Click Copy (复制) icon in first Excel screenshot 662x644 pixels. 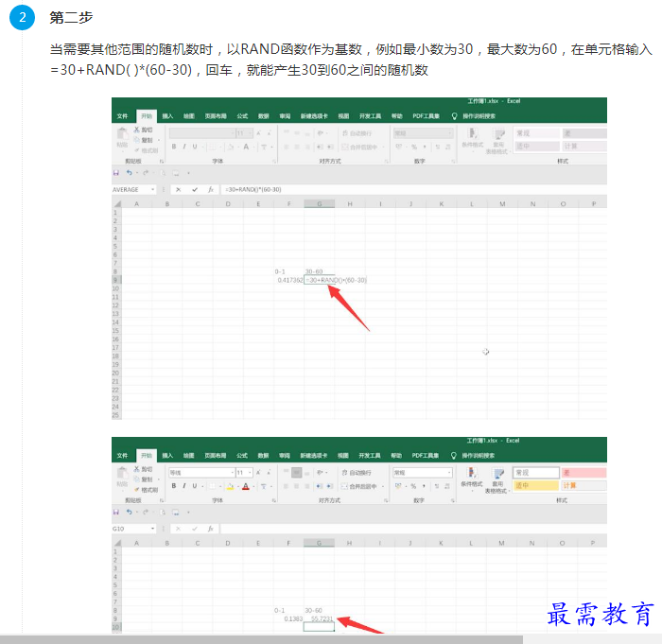pos(137,140)
